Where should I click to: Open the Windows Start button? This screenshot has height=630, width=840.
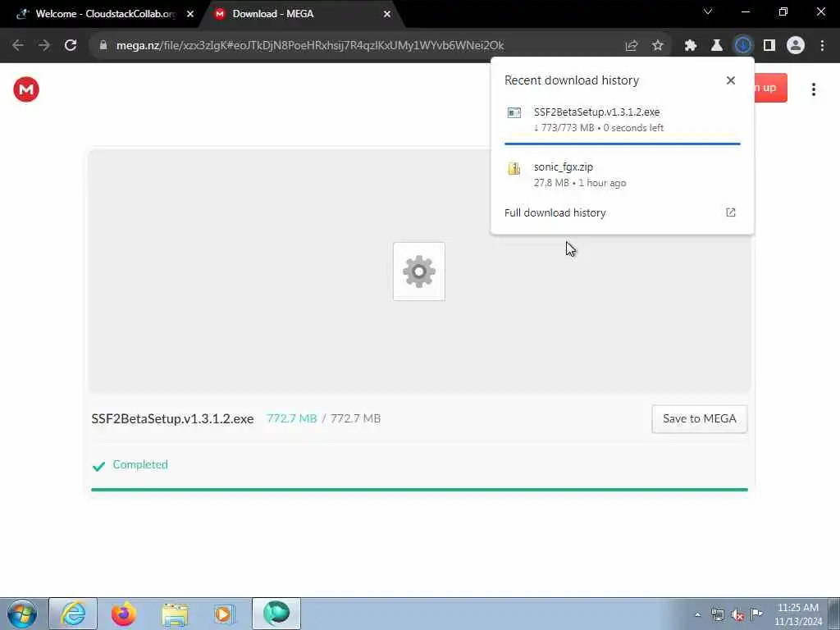coord(22,614)
